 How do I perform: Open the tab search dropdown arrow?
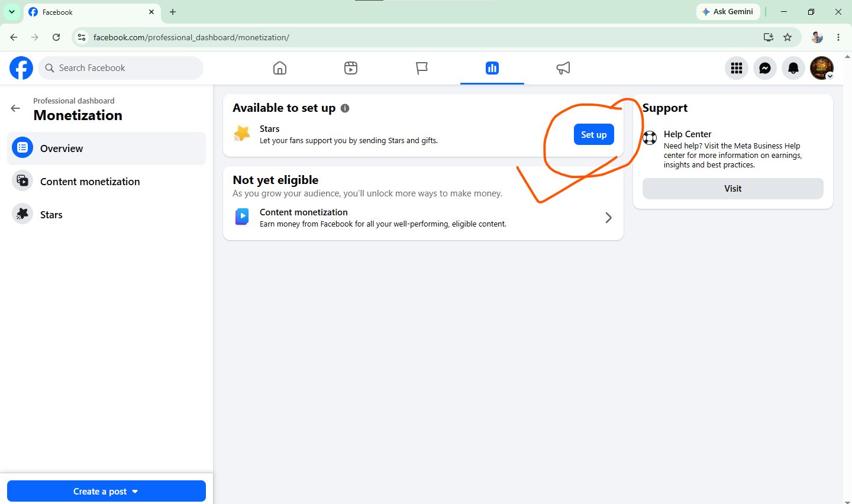(x=11, y=12)
